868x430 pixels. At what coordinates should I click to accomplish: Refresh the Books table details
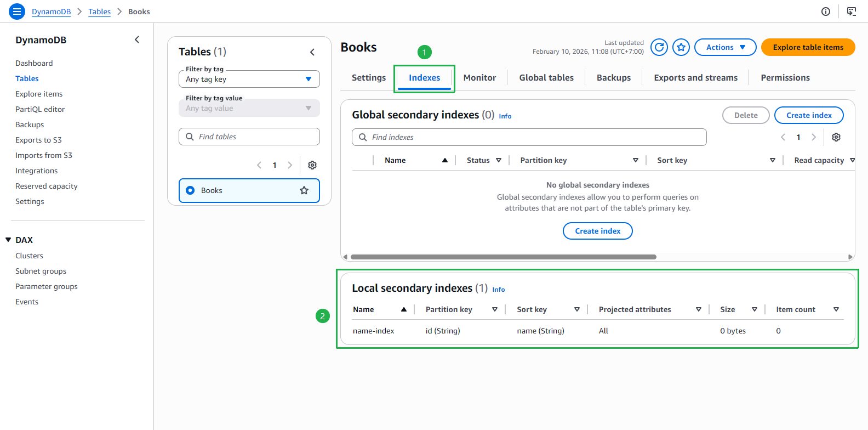point(659,47)
